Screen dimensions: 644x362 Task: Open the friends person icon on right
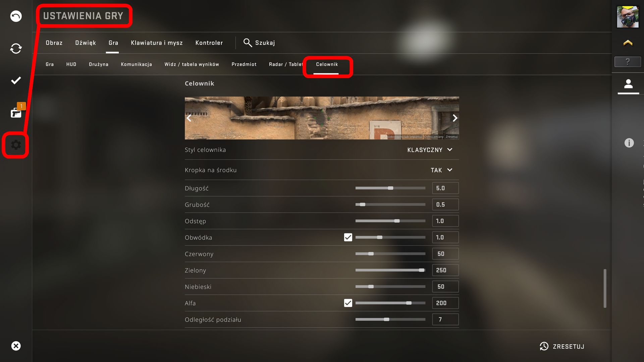(628, 84)
